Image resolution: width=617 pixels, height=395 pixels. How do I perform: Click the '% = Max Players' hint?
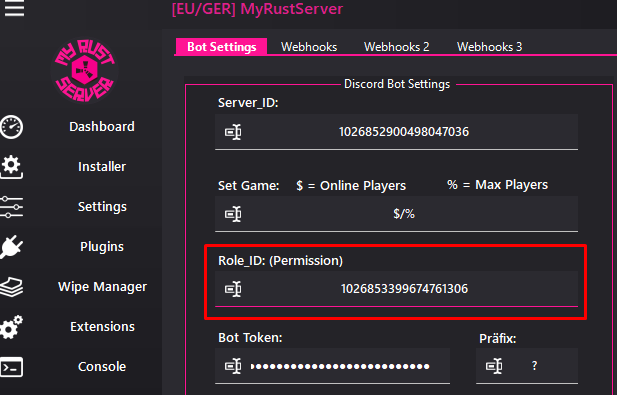click(x=497, y=185)
